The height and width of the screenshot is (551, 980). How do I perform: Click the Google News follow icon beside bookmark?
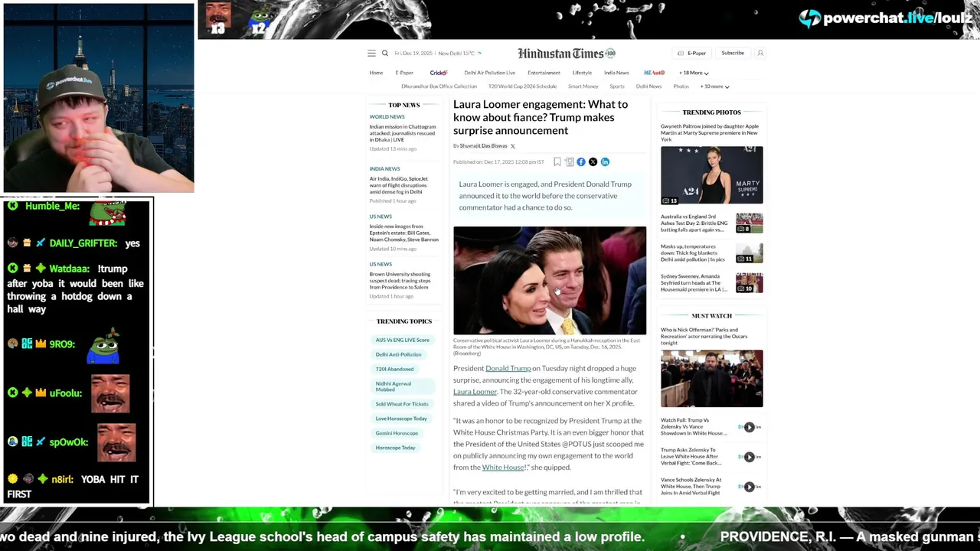pyautogui.click(x=569, y=161)
